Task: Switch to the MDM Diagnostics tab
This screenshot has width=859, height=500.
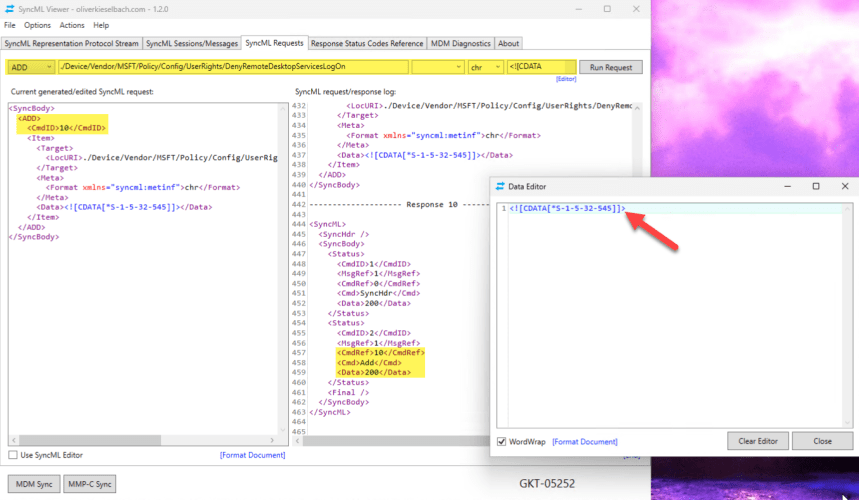Action: [461, 43]
